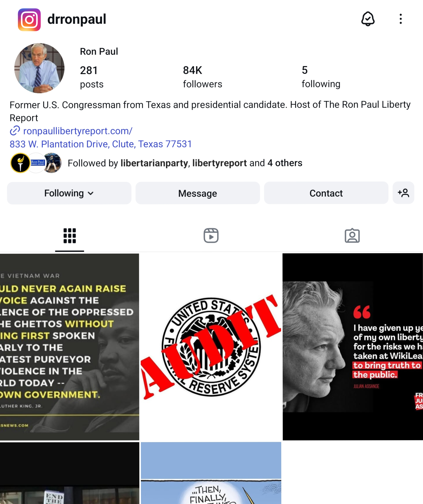Viewport: 423px width, 504px height.
Task: Click the libertarianparty mutual follower avatar
Action: click(20, 163)
